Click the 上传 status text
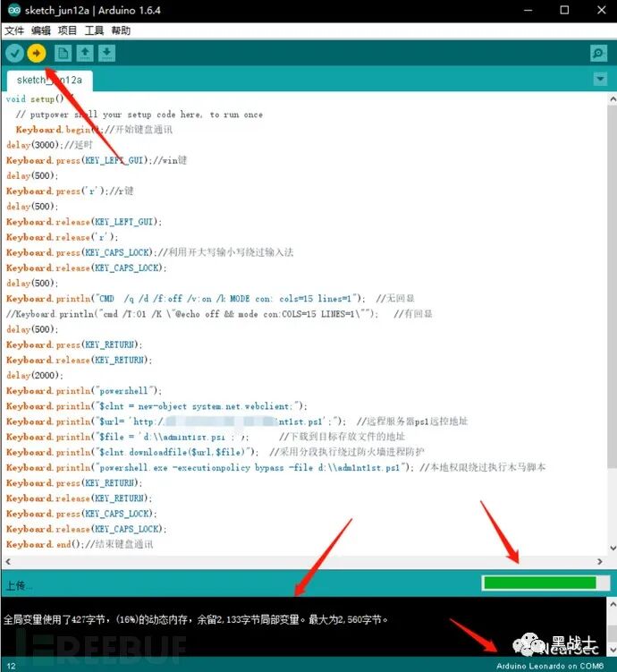 point(18,585)
